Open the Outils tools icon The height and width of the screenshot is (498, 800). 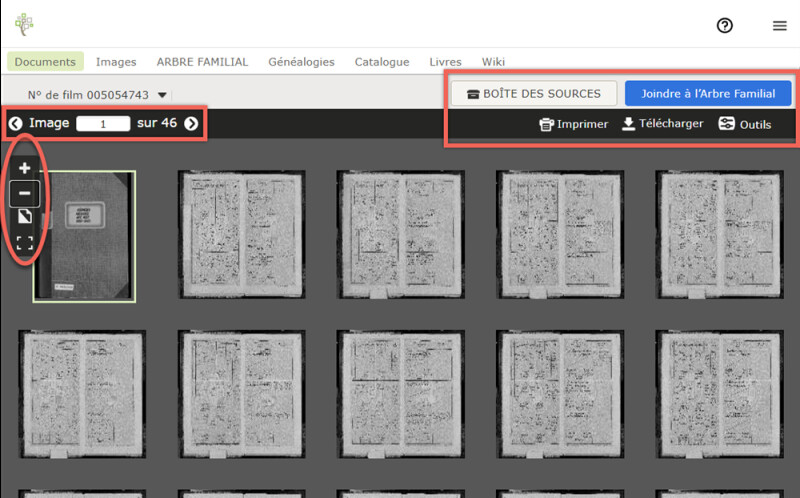[x=727, y=123]
